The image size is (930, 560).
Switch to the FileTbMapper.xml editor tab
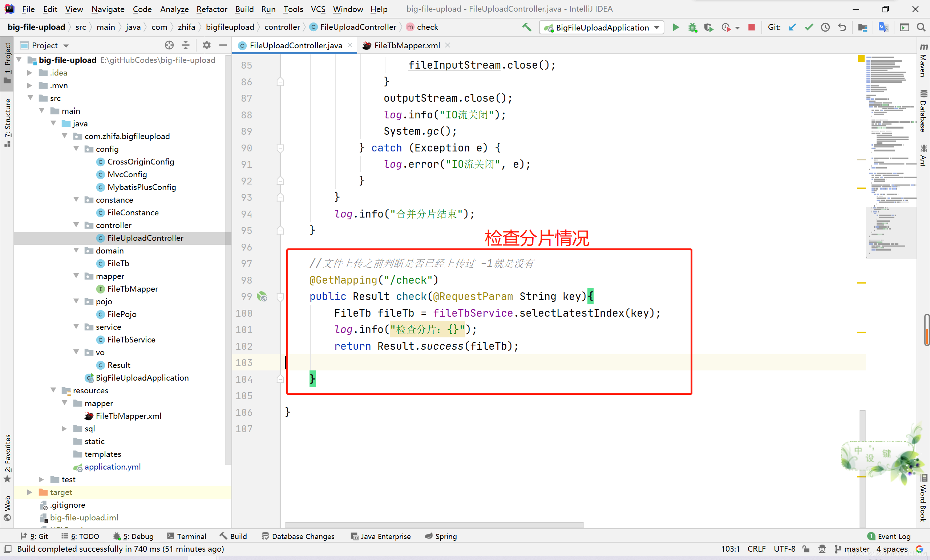point(407,45)
